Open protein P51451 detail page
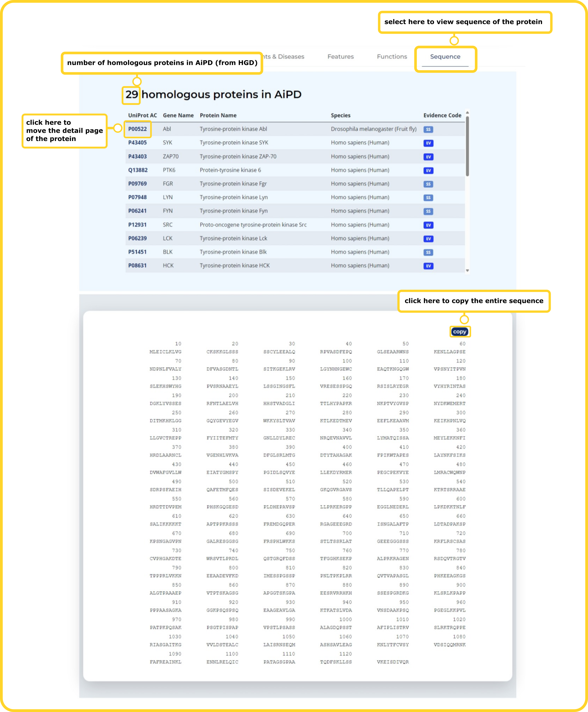 pos(138,252)
